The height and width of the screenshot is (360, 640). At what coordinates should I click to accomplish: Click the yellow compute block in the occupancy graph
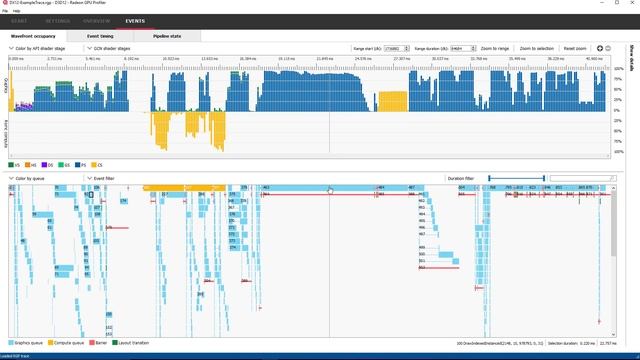click(393, 102)
